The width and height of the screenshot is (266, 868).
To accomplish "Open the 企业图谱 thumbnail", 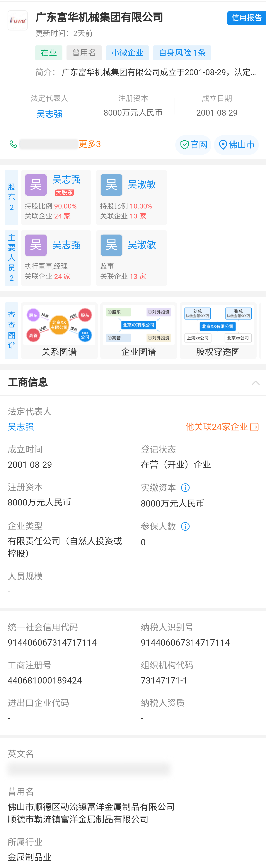I will (139, 331).
